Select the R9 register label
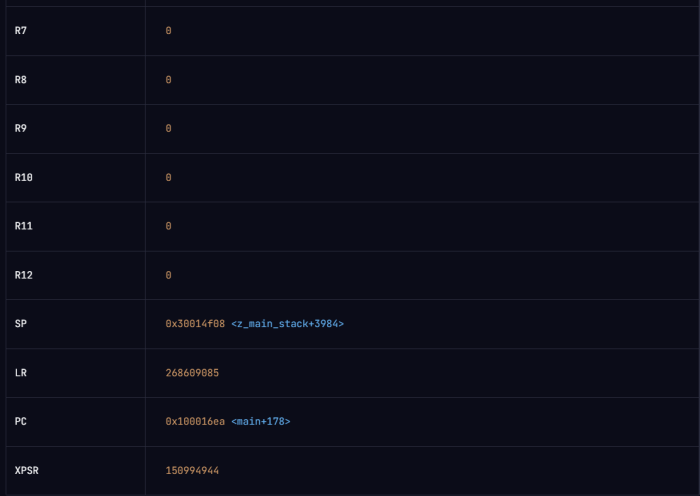 point(21,129)
